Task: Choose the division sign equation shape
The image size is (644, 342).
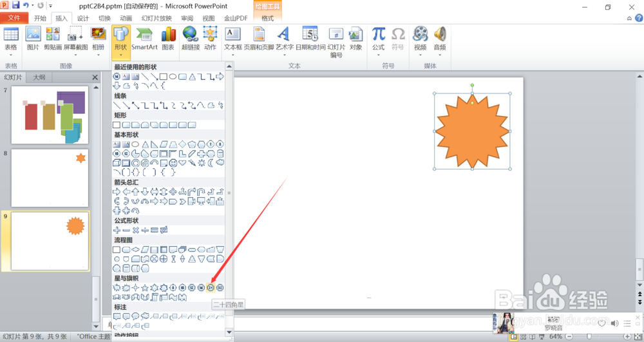Action: pyautogui.click(x=144, y=231)
